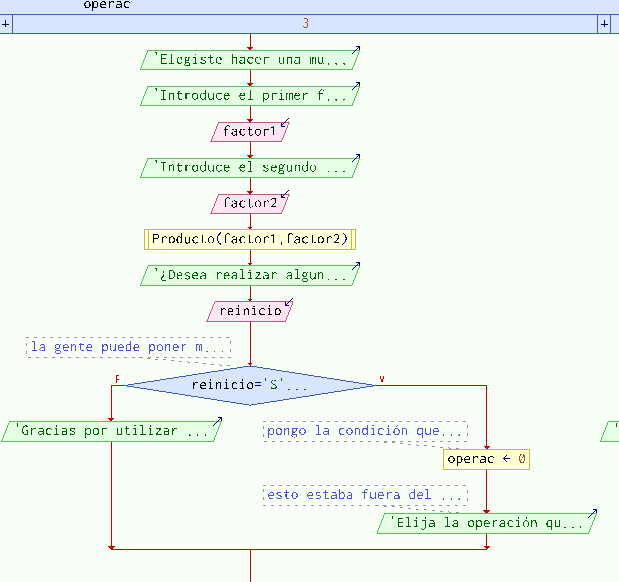
Task: Select Producto(factor1,factor2) call block
Action: click(250, 239)
